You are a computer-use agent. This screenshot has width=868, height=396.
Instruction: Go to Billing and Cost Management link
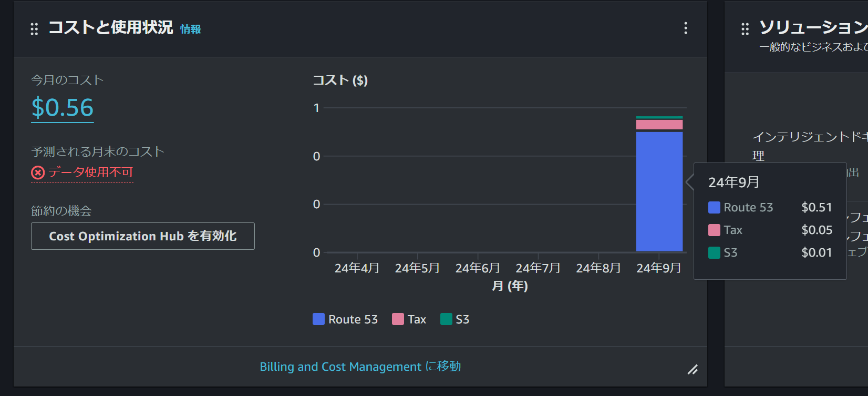coord(360,367)
